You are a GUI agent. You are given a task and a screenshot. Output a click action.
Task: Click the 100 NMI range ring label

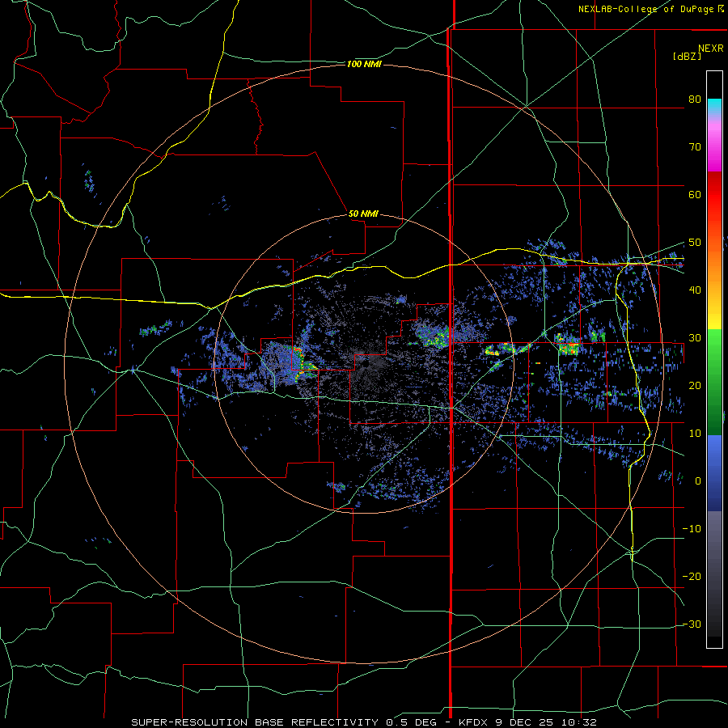coord(364,64)
